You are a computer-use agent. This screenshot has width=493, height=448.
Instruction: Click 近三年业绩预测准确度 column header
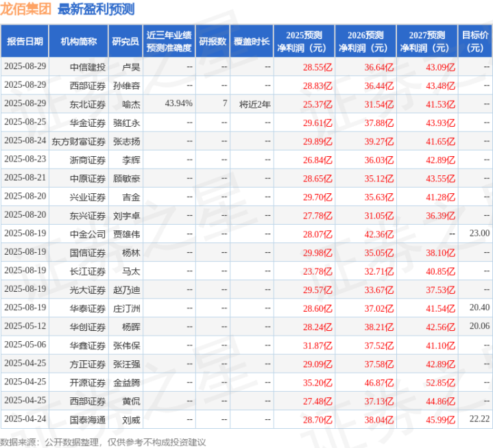click(x=169, y=41)
